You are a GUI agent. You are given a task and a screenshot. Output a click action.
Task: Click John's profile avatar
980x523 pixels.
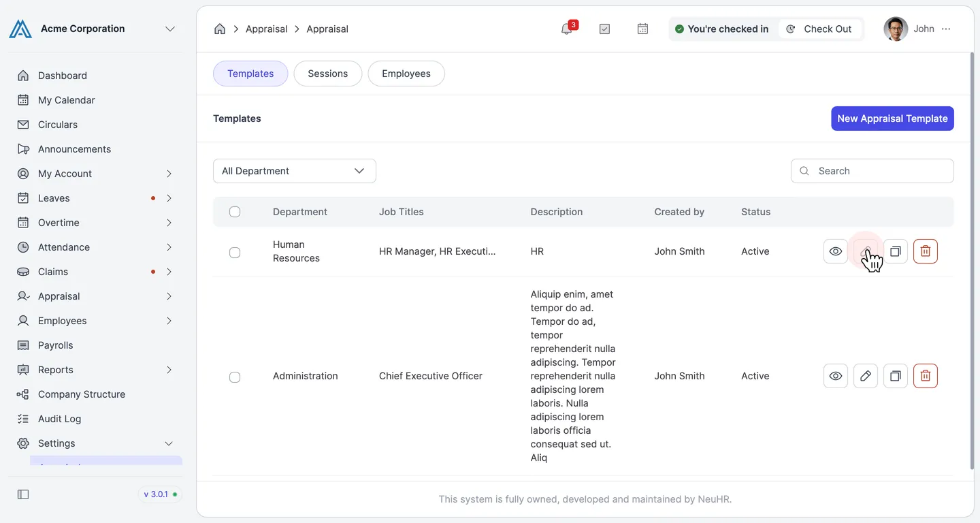896,29
